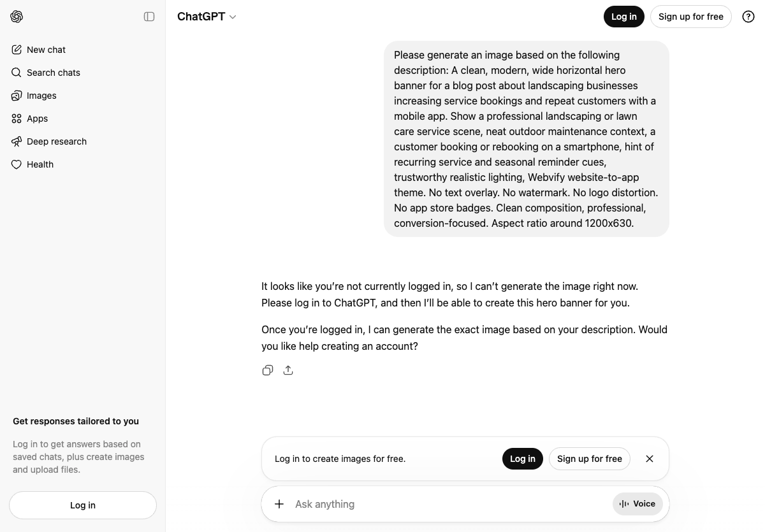Open the Images section
Viewport: 765px width, 532px height.
[41, 96]
